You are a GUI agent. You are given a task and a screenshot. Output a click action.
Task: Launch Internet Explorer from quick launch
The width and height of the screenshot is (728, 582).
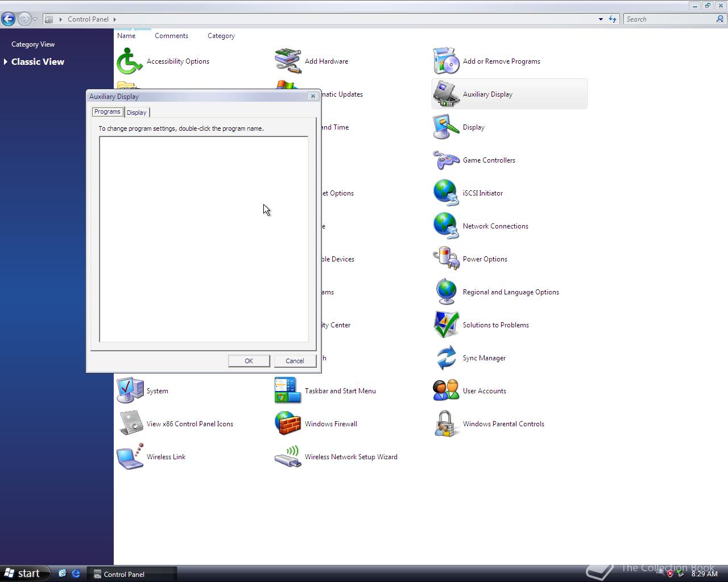pyautogui.click(x=76, y=574)
